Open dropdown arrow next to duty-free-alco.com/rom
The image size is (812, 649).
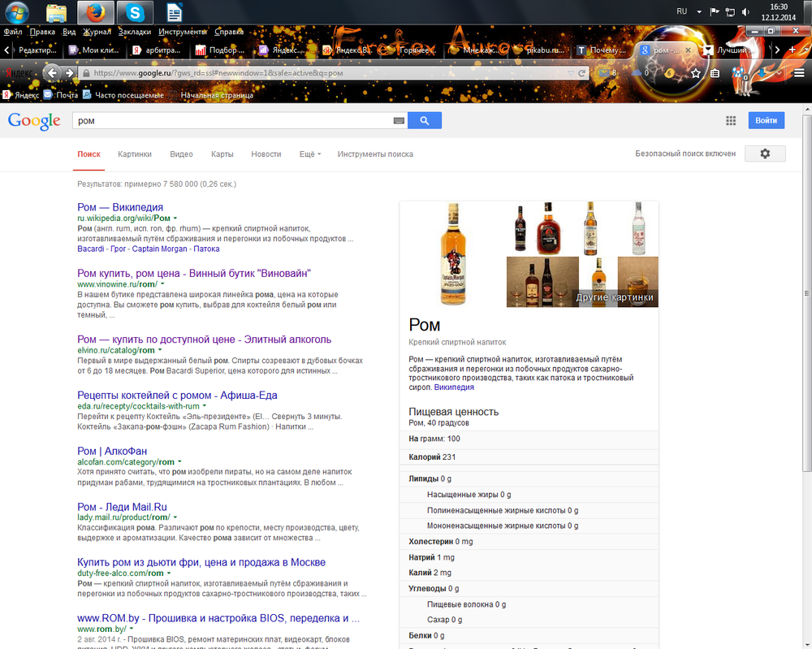[169, 573]
